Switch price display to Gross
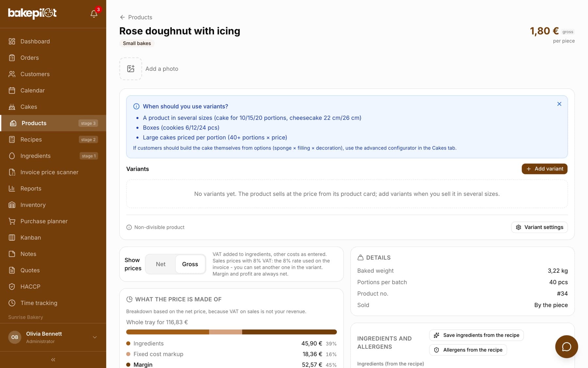Viewport: 588px width, 368px height. [190, 264]
